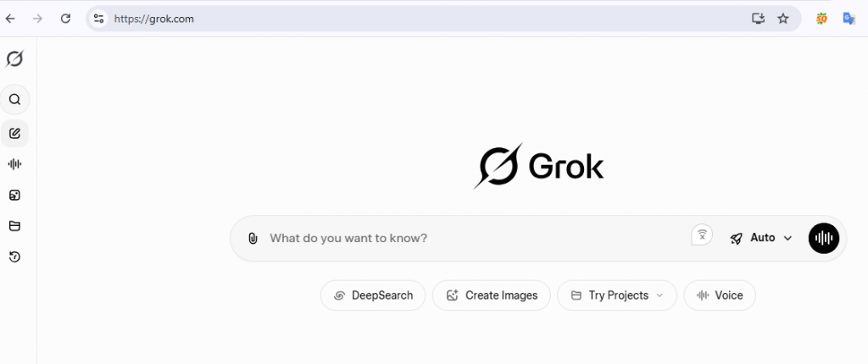Open voice mode from the sidebar waveform icon
The image size is (868, 364).
(x=14, y=164)
